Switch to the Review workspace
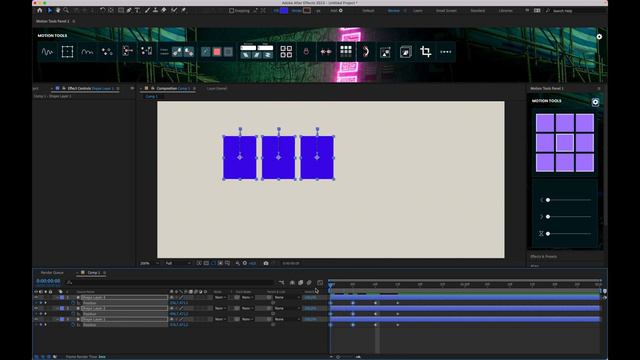The width and height of the screenshot is (640, 360). (x=394, y=11)
